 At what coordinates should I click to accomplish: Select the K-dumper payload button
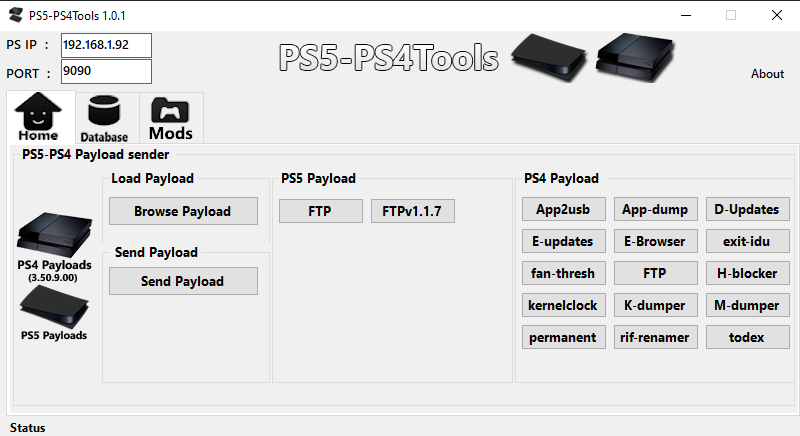[x=655, y=305]
